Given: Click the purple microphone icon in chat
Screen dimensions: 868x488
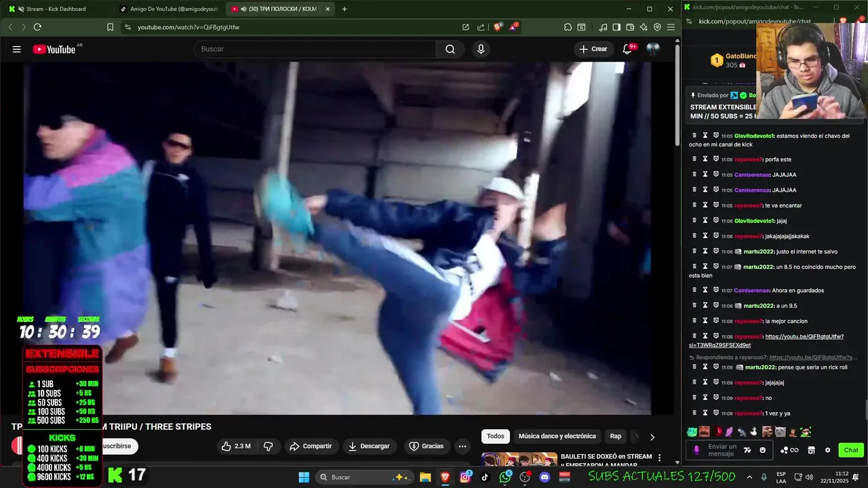Looking at the screenshot, I should 696,450.
